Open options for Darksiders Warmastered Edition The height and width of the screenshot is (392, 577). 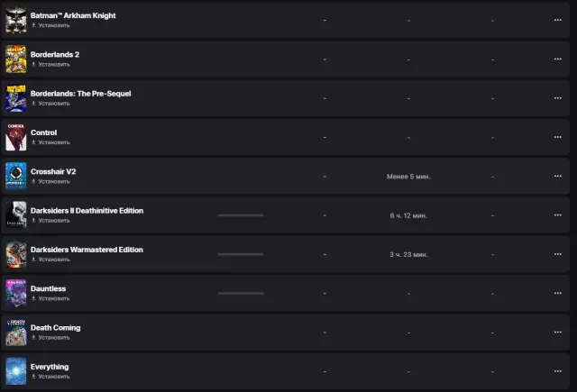click(x=557, y=254)
